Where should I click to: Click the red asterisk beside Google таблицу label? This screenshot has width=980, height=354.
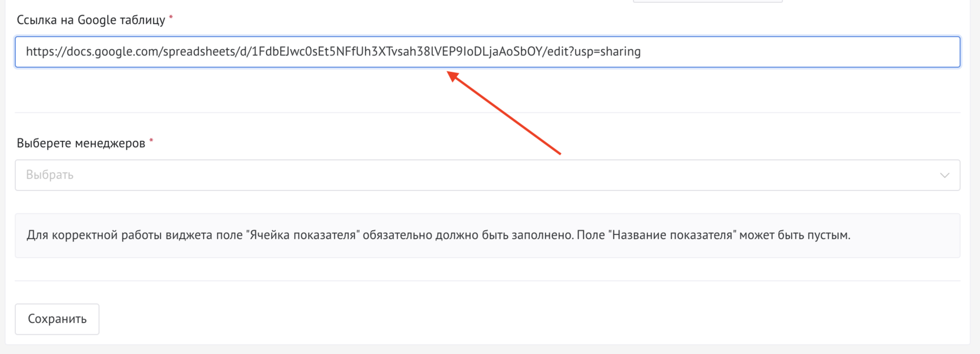[x=171, y=18]
